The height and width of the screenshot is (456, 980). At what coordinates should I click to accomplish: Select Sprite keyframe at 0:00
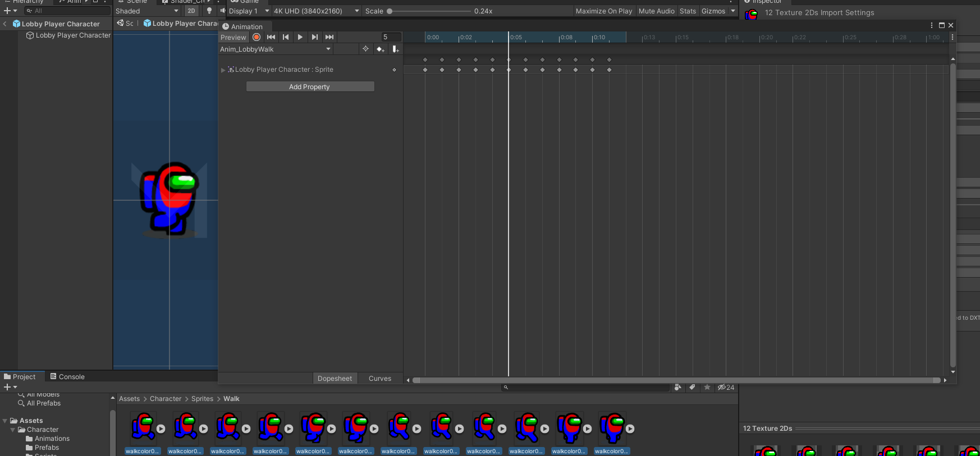[425, 70]
